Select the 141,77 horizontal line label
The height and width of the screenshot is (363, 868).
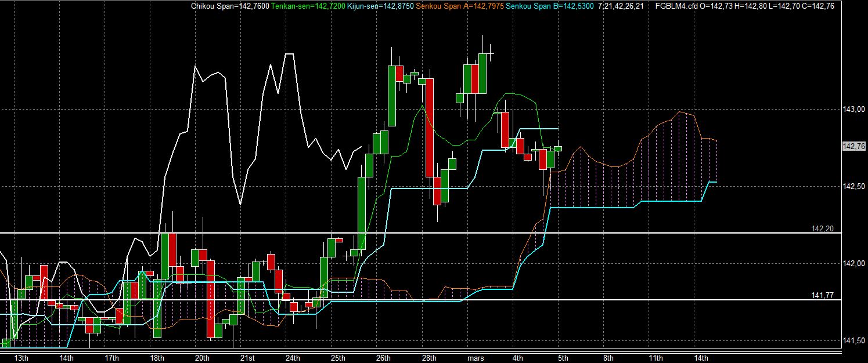822,296
